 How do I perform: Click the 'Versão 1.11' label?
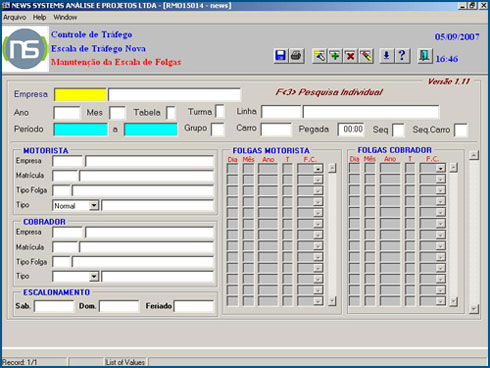449,81
